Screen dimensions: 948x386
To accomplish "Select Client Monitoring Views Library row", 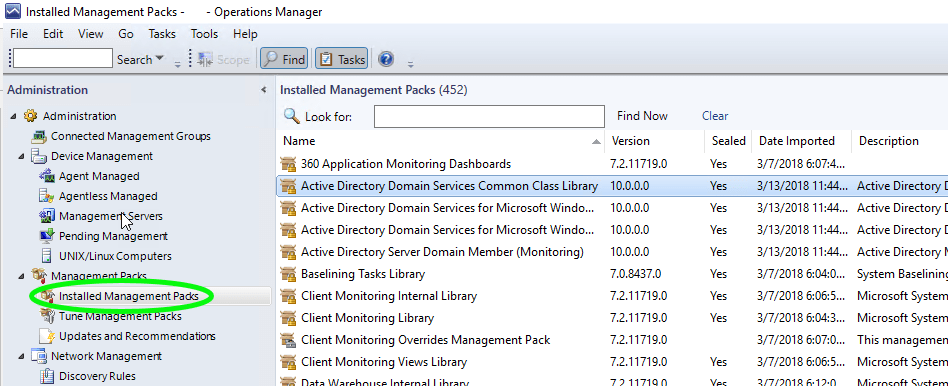I will click(x=612, y=362).
